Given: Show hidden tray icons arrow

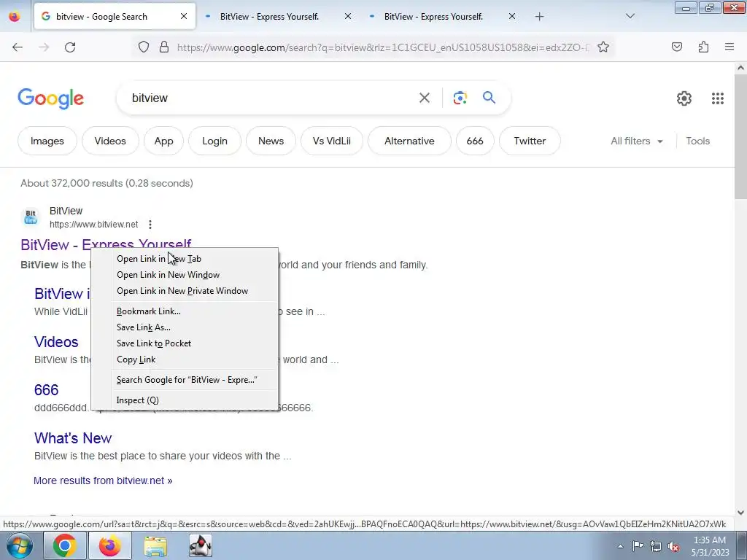Looking at the screenshot, I should pos(620,546).
